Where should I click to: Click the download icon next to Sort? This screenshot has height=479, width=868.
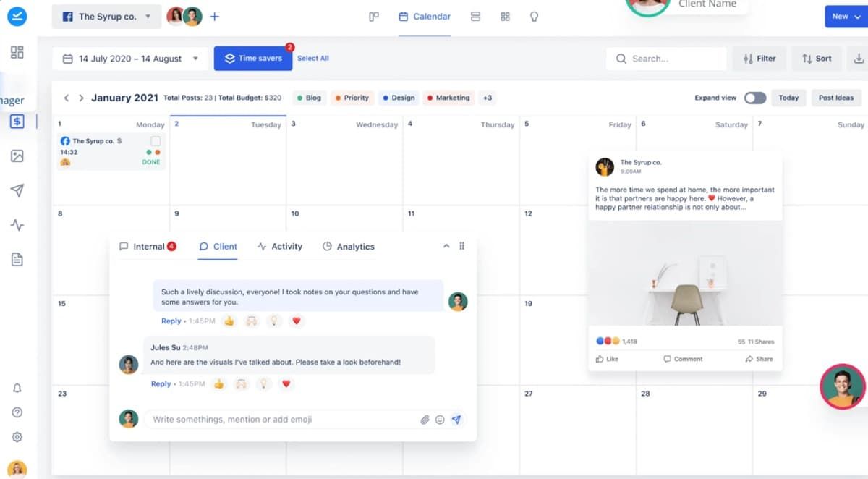click(x=859, y=59)
